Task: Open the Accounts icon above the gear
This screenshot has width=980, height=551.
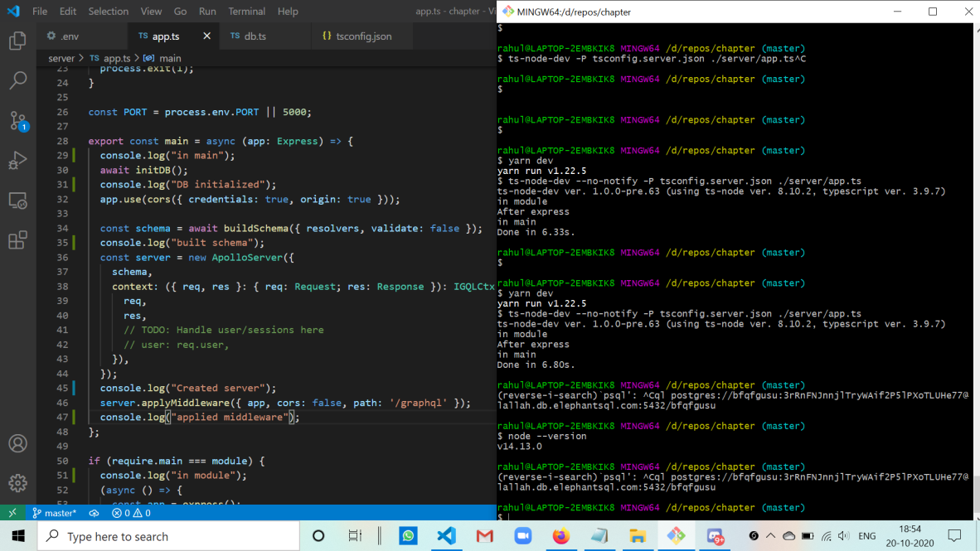Action: click(17, 443)
